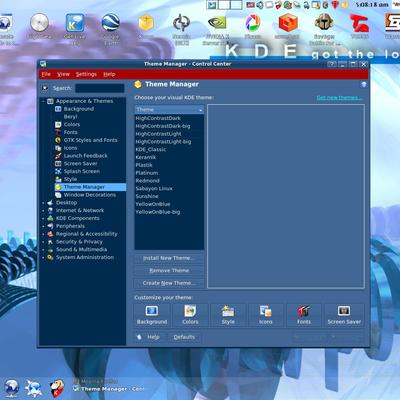Open Fonts customization in Customize your theme

pos(304,315)
